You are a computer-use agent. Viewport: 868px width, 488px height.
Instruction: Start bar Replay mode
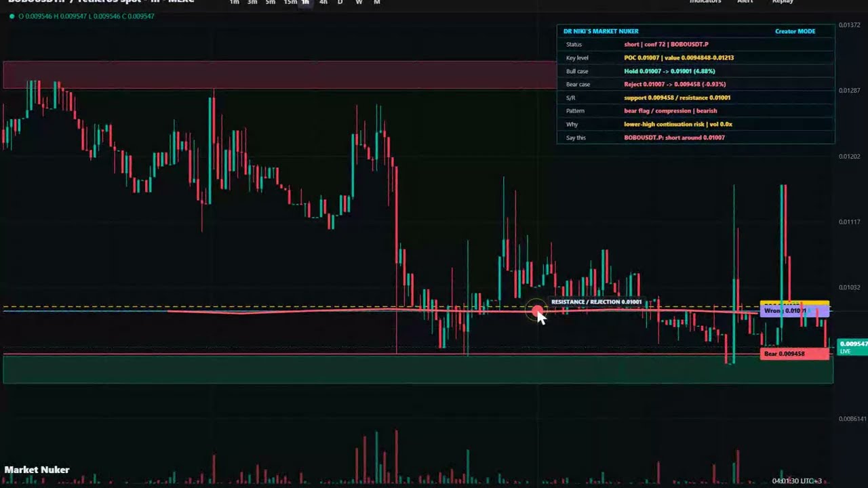coord(783,2)
